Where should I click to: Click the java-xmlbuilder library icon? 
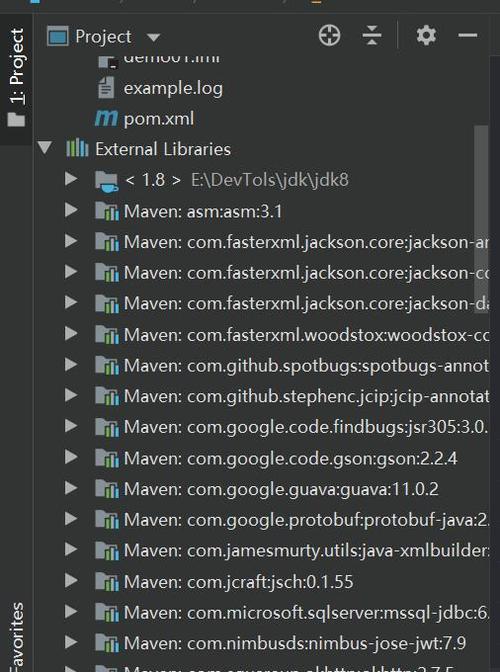106,551
